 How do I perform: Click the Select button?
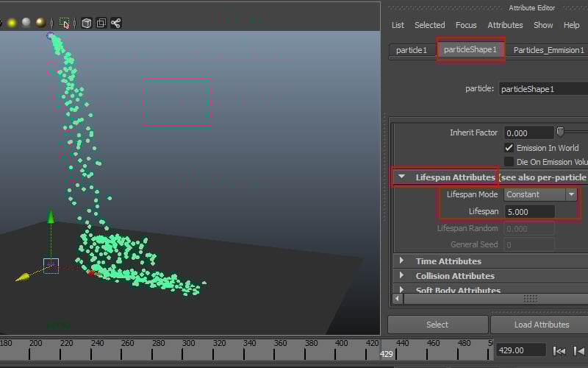[437, 325]
